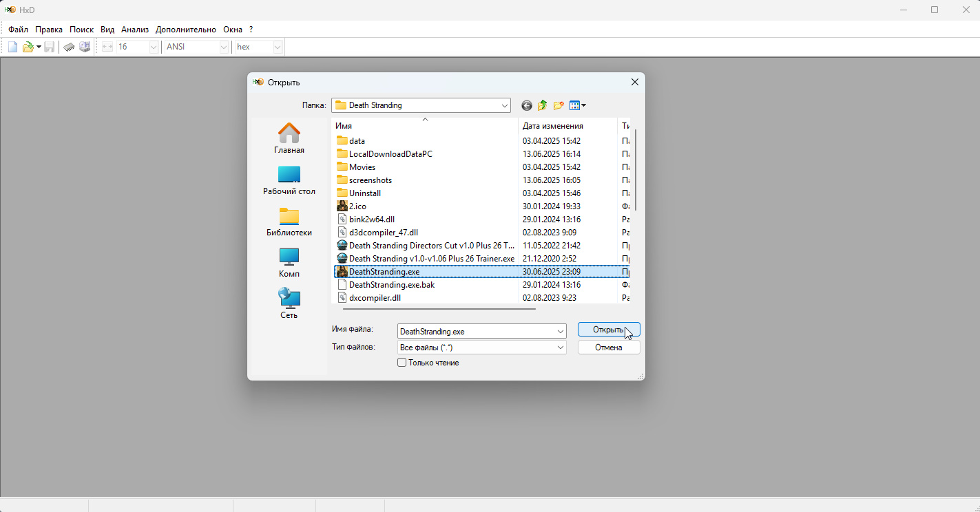This screenshot has height=512, width=980.
Task: Click the back arrow icon in Open dialog
Action: coord(527,105)
